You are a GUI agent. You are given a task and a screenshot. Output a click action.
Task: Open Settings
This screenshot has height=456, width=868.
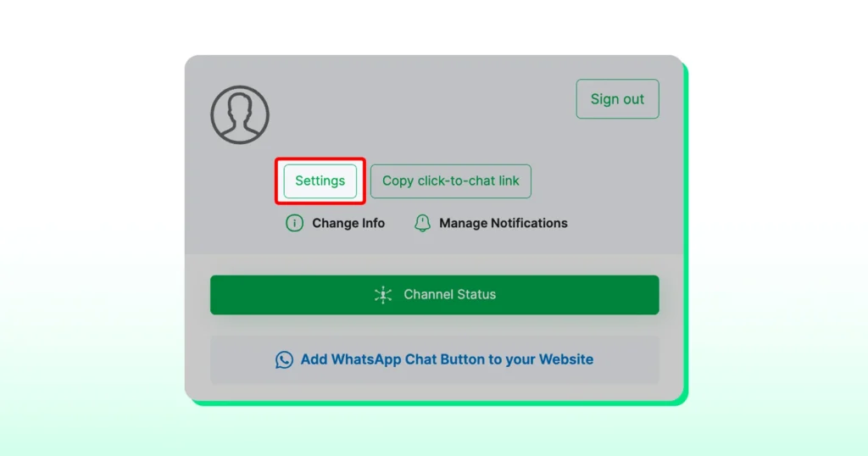[x=320, y=181]
